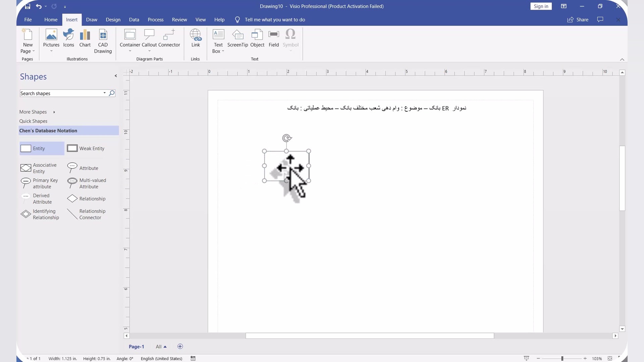Click the Share button
644x362 pixels.
point(578,19)
